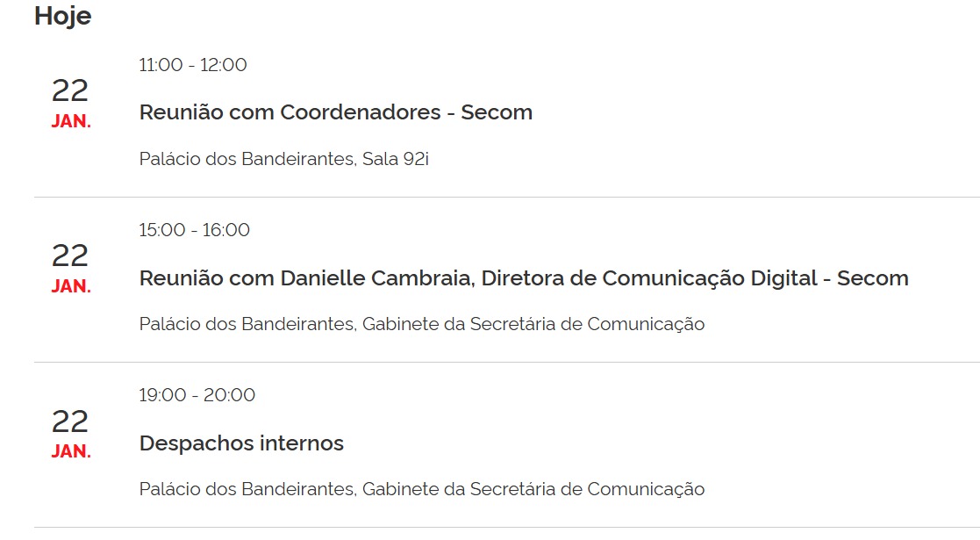Viewport: 980px width, 540px height.
Task: Select the 15:00 - 16:00 time slot
Action: [x=194, y=230]
